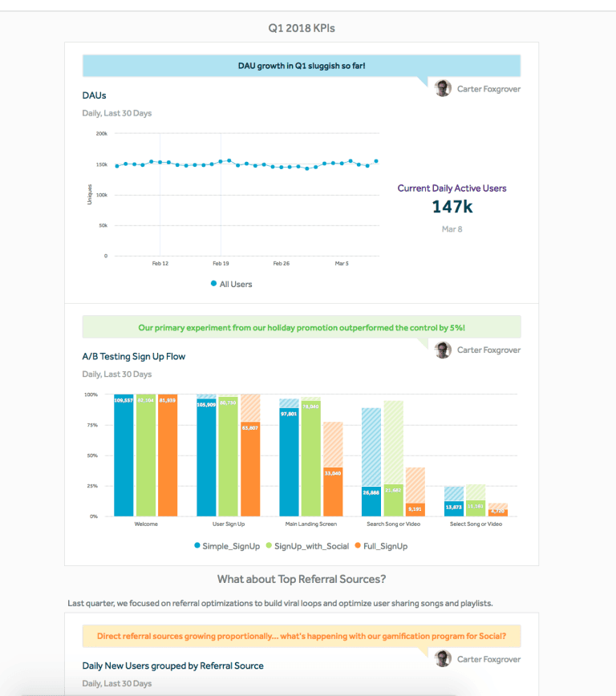Click the 147k Current Daily Active Users value

(x=452, y=207)
